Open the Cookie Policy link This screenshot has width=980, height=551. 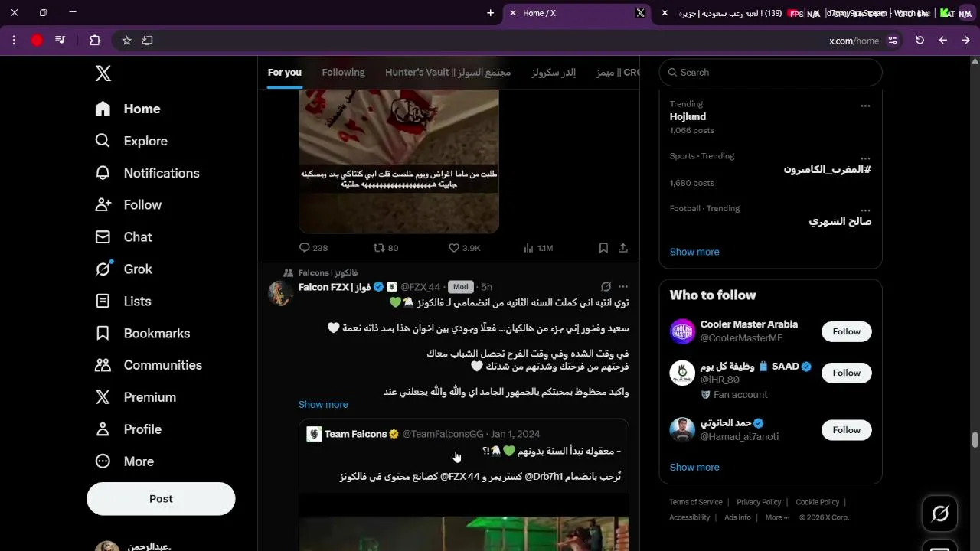pos(818,502)
